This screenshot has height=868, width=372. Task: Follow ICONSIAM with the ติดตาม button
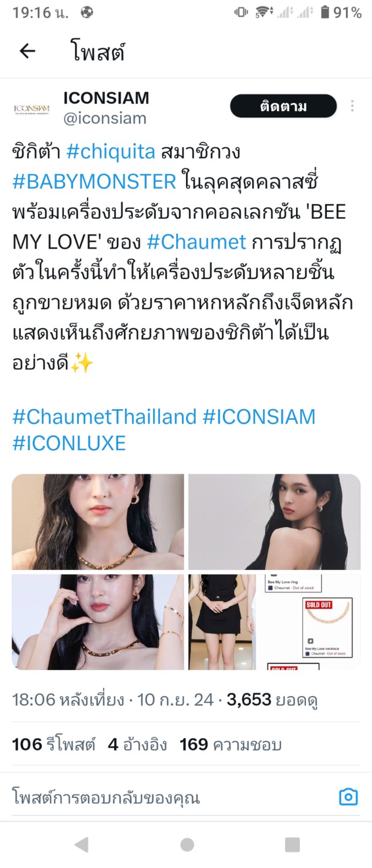point(283,106)
